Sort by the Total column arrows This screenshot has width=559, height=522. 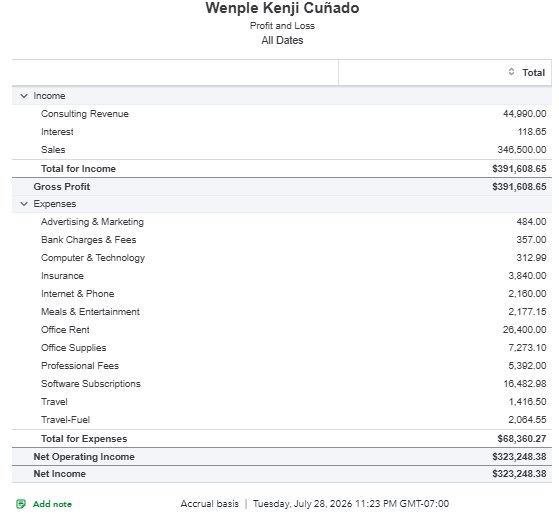point(511,72)
